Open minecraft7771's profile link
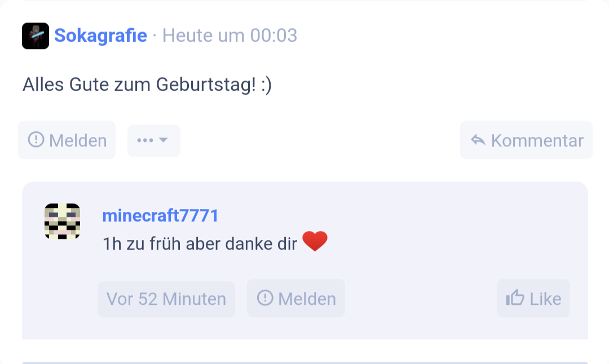The image size is (609, 364). [160, 215]
